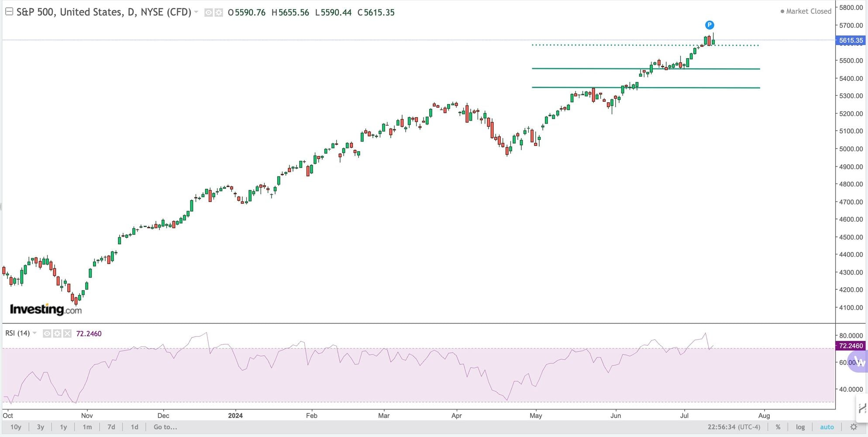Click the open value O5590.76
Image resolution: width=868 pixels, height=437 pixels.
pyautogui.click(x=246, y=13)
